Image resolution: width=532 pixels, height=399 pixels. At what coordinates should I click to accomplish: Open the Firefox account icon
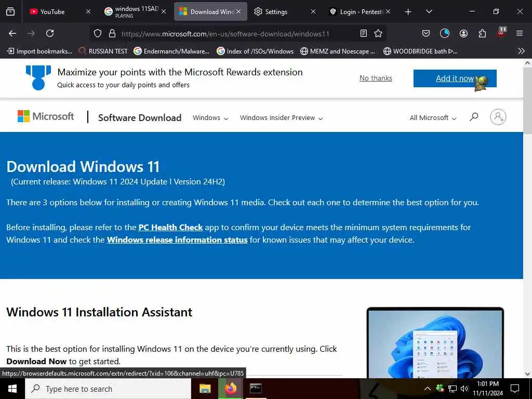pyautogui.click(x=463, y=33)
